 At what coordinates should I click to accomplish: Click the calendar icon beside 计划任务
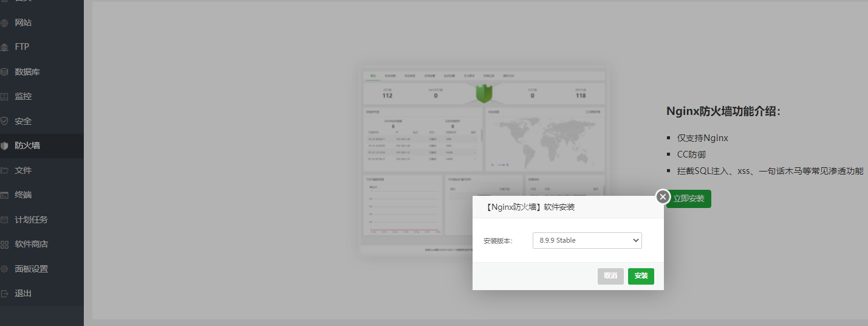coord(4,220)
